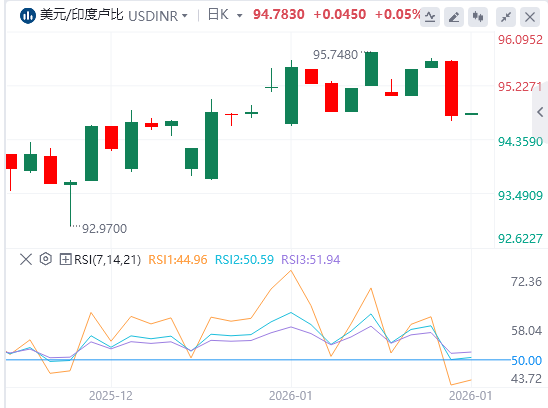Image resolution: width=548 pixels, height=408 pixels.
Task: Toggle the RSI3:51.94 purple line label
Action: 311,259
